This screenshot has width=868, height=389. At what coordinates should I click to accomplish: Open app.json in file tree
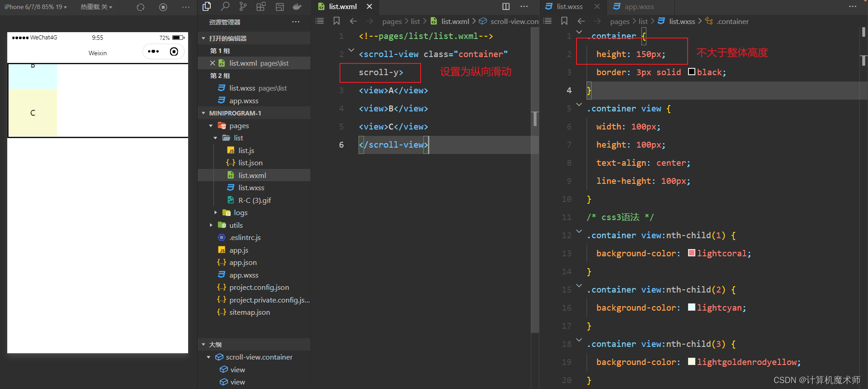(242, 263)
